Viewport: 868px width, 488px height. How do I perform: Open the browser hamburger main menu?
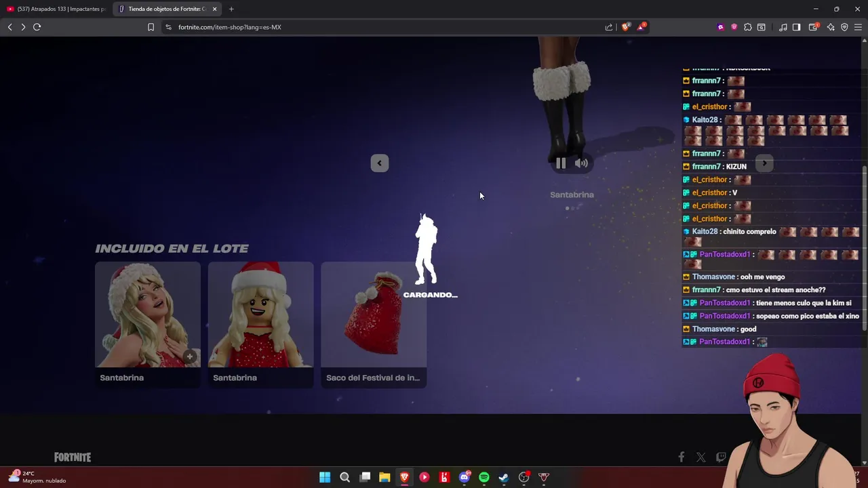click(x=858, y=27)
